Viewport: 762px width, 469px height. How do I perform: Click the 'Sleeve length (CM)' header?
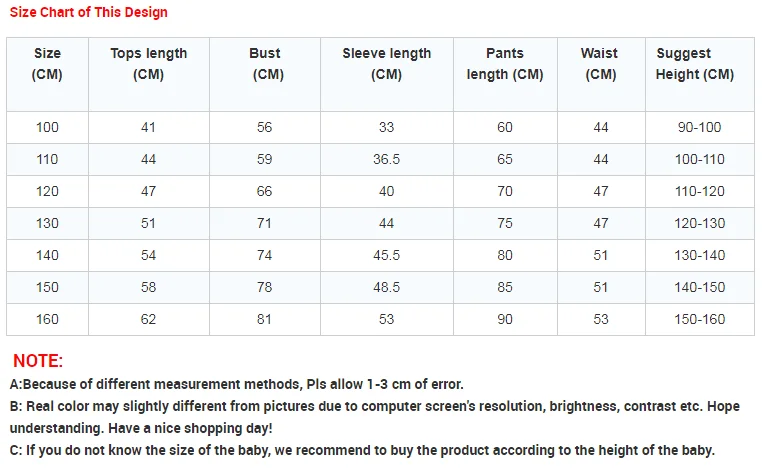pos(386,64)
